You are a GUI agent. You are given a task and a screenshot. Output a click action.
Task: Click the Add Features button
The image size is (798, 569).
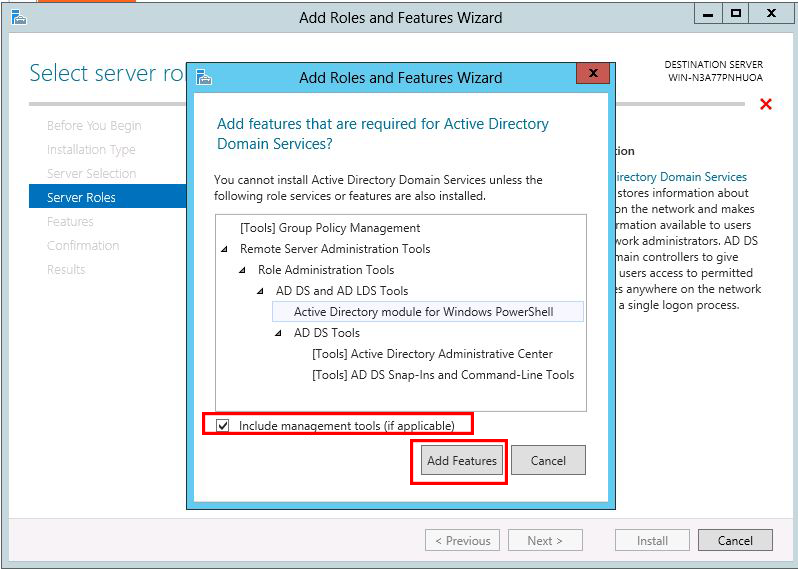click(462, 460)
